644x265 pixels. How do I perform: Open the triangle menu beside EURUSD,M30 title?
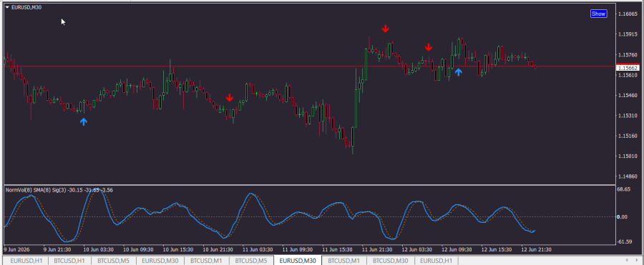[x=7, y=7]
